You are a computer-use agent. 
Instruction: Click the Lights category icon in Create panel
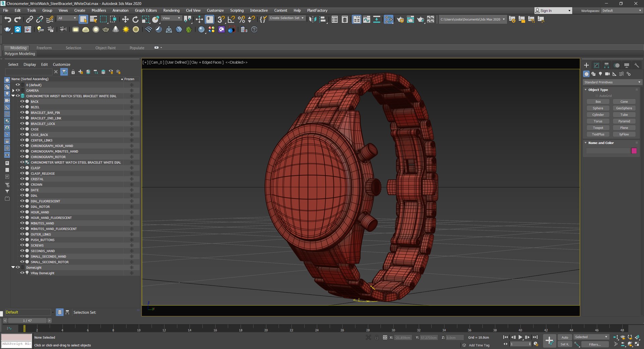600,74
